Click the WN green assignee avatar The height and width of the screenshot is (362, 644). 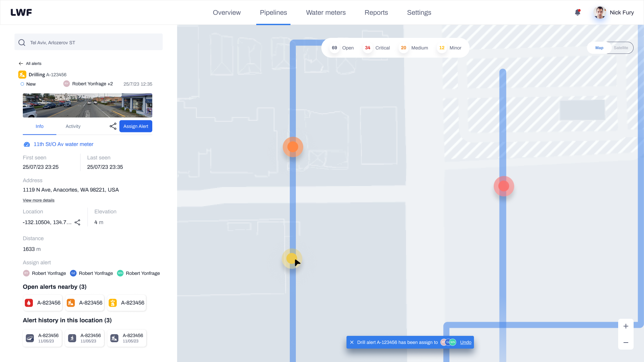pos(120,273)
